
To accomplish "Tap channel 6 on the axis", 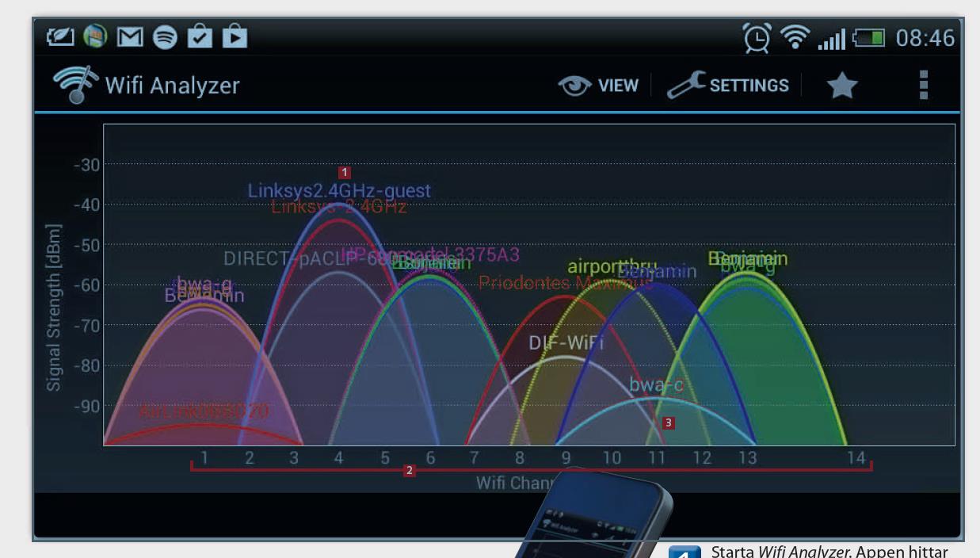I will point(430,458).
